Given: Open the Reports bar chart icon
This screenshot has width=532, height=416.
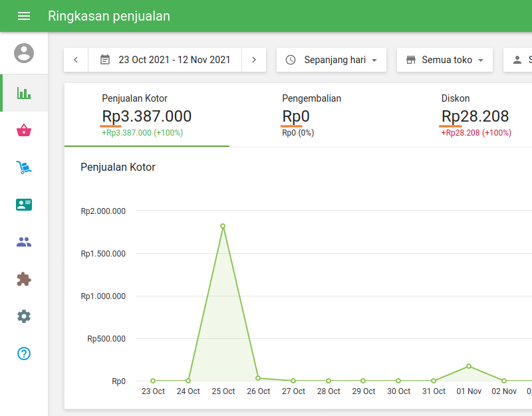Looking at the screenshot, I should coord(24,93).
